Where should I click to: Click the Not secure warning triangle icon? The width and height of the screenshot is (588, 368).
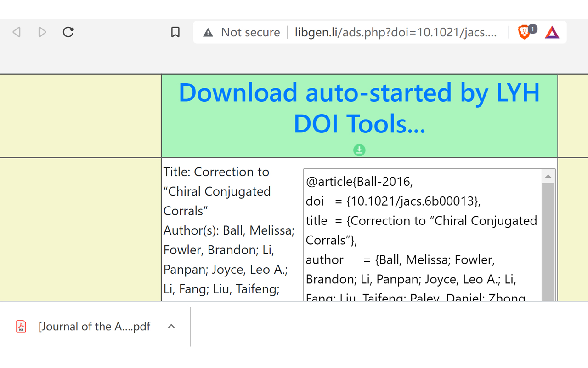click(208, 32)
